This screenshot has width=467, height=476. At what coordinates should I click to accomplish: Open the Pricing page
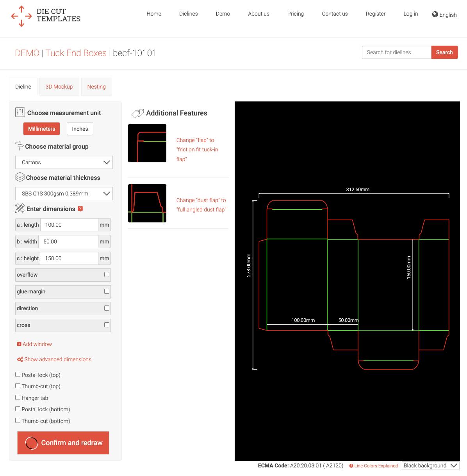[296, 14]
